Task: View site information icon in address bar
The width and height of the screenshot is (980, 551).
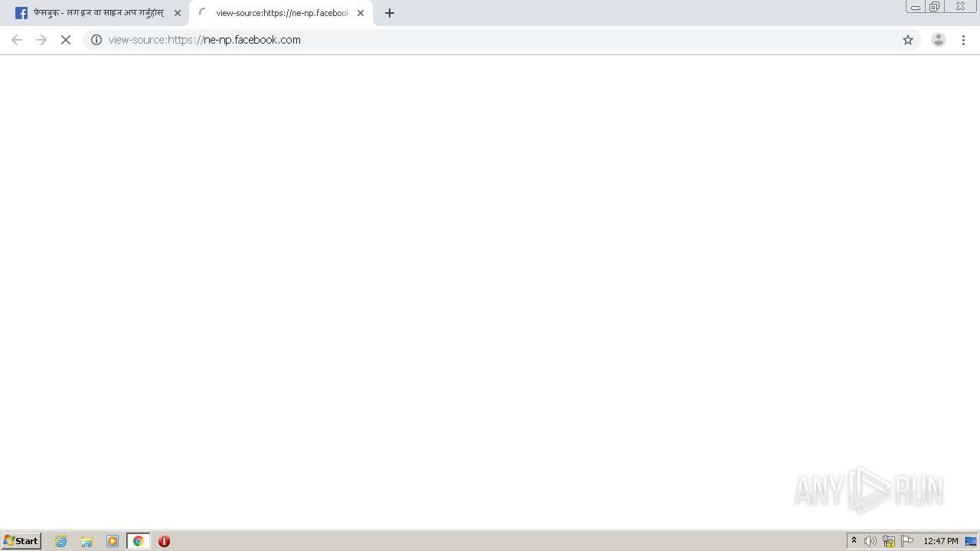Action: coord(96,40)
